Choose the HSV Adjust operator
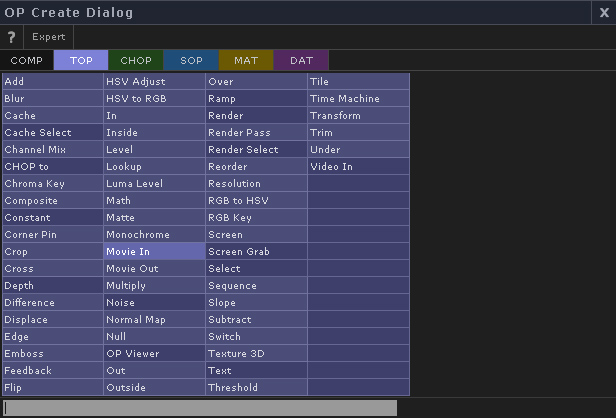616x418 pixels. (x=154, y=81)
